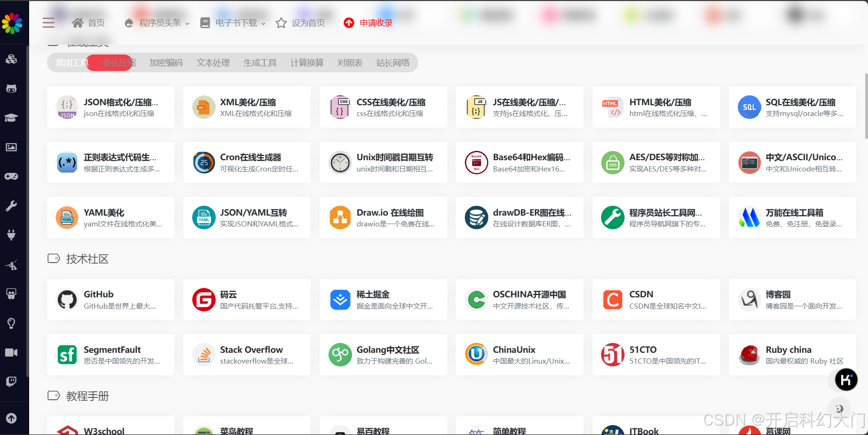Switch to the 站长网络 tab
This screenshot has height=435, width=868.
(392, 63)
